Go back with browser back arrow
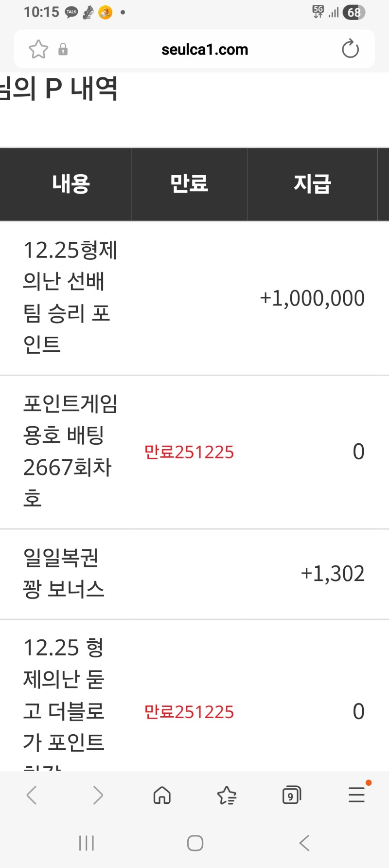 pyautogui.click(x=32, y=796)
